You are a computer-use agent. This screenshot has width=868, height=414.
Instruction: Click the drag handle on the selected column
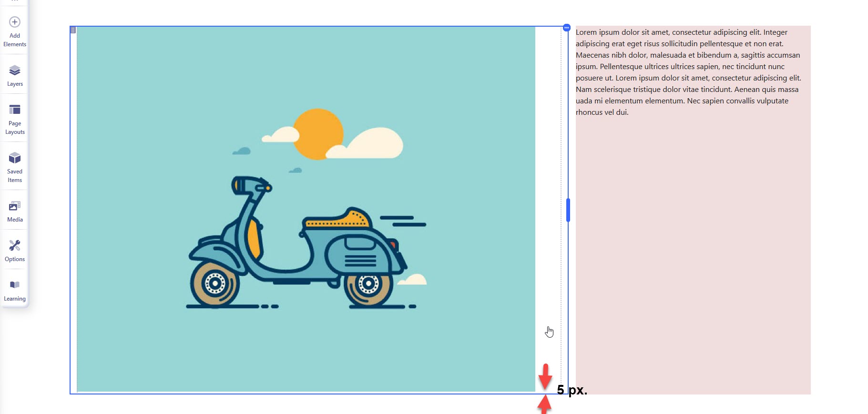tap(73, 30)
